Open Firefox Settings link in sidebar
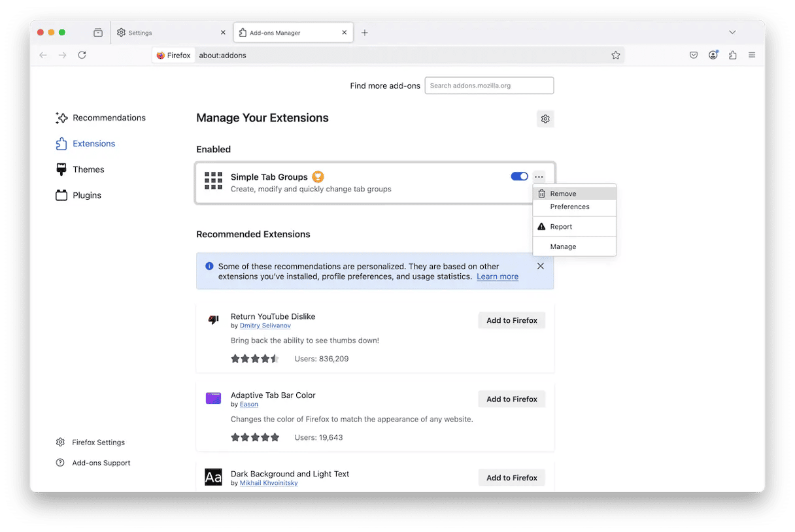Viewport: 795px width, 532px height. point(90,442)
